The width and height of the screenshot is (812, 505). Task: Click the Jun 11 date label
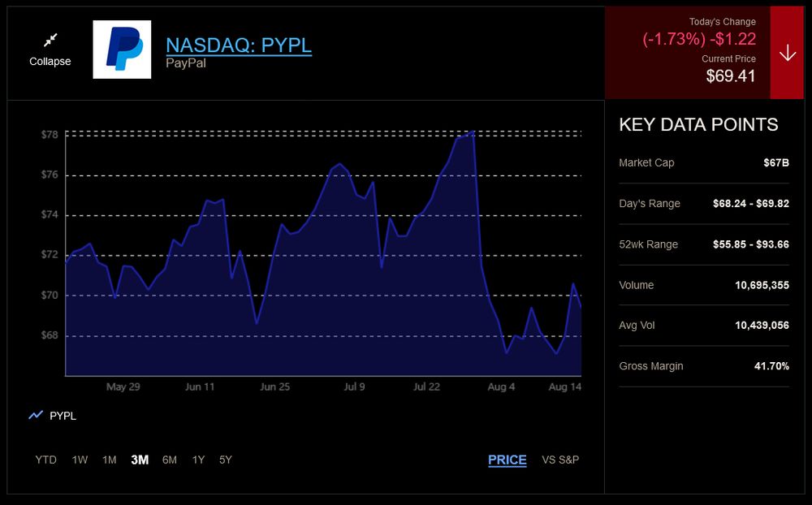point(200,387)
